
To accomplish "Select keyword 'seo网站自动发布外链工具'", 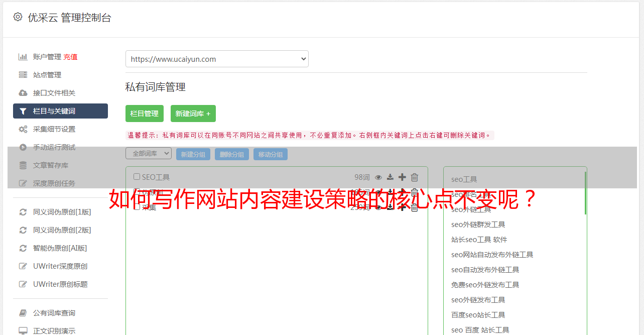I will click(x=492, y=255).
